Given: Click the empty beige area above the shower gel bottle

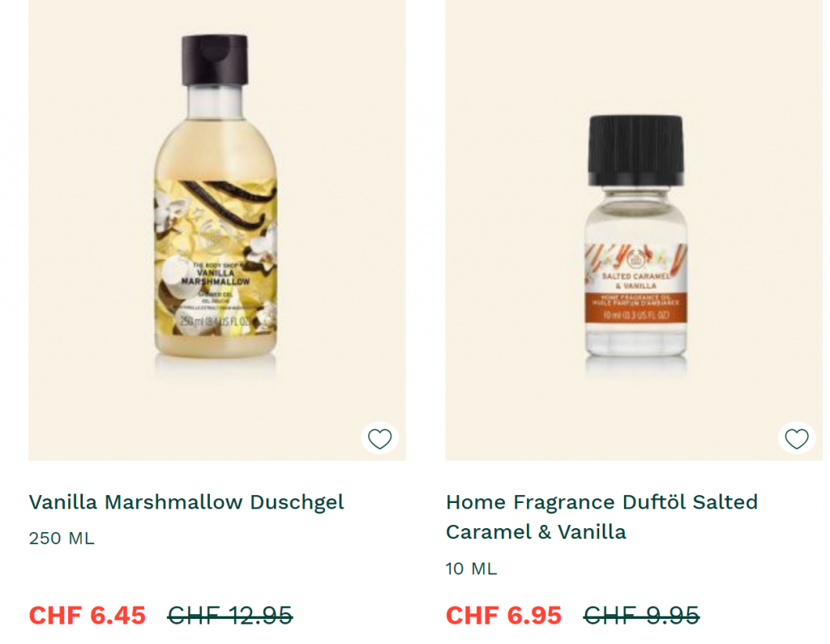Looking at the screenshot, I should 217,16.
